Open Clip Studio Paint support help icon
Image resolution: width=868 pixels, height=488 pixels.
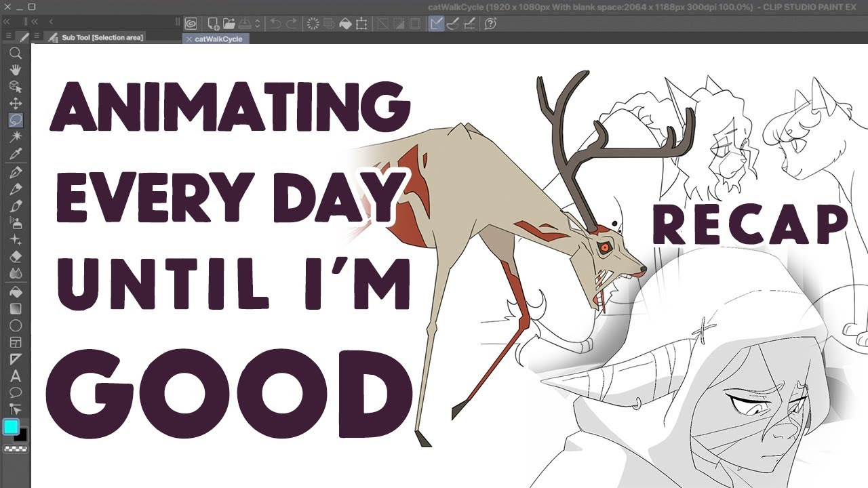(x=490, y=24)
